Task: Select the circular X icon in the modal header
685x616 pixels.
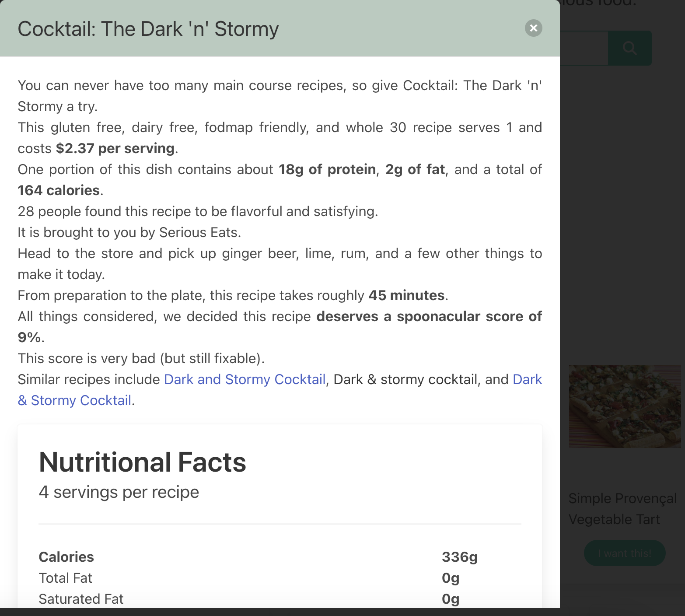Action: (533, 28)
